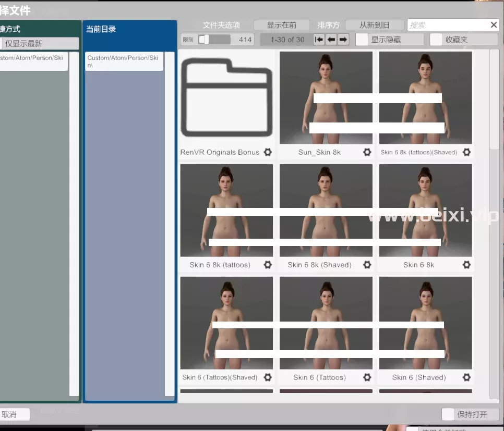Clear the search field with X
Viewport: 504px width, 431px height.
pyautogui.click(x=494, y=24)
